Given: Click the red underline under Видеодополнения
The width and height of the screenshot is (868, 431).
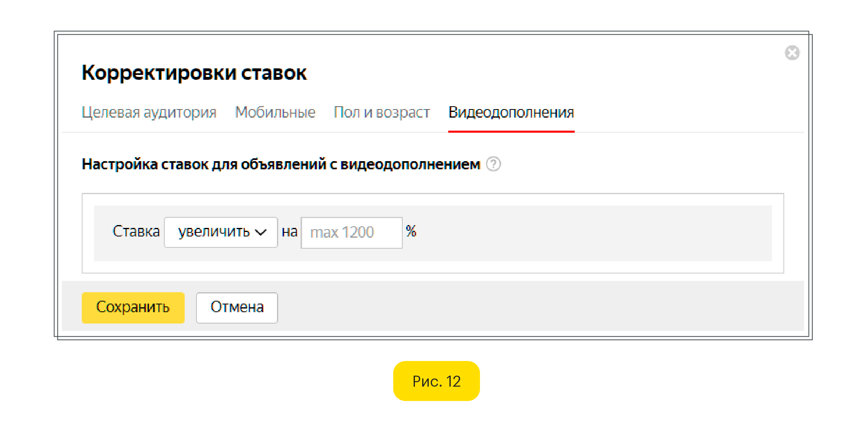Looking at the screenshot, I should (x=511, y=131).
